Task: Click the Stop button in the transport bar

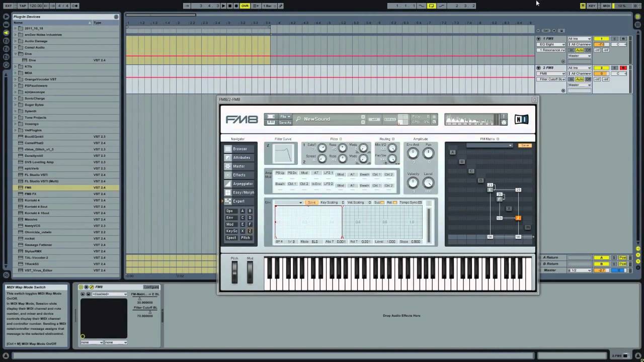Action: [x=230, y=6]
